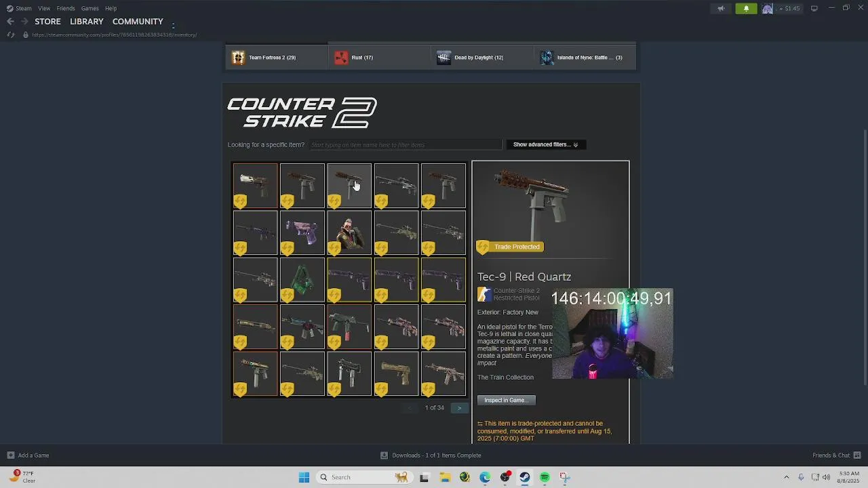Click the disabled previous page arrow
The image size is (868, 488).
[409, 408]
